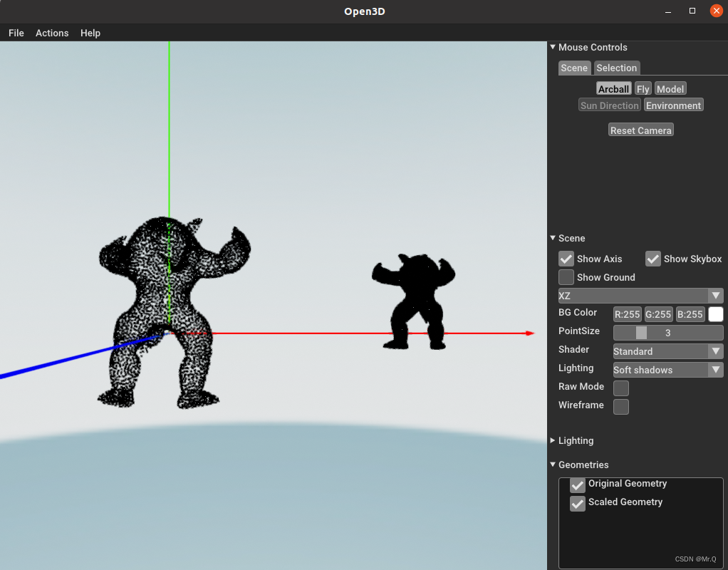Uncheck the Show Axis checkbox
This screenshot has height=570, width=728.
point(566,259)
